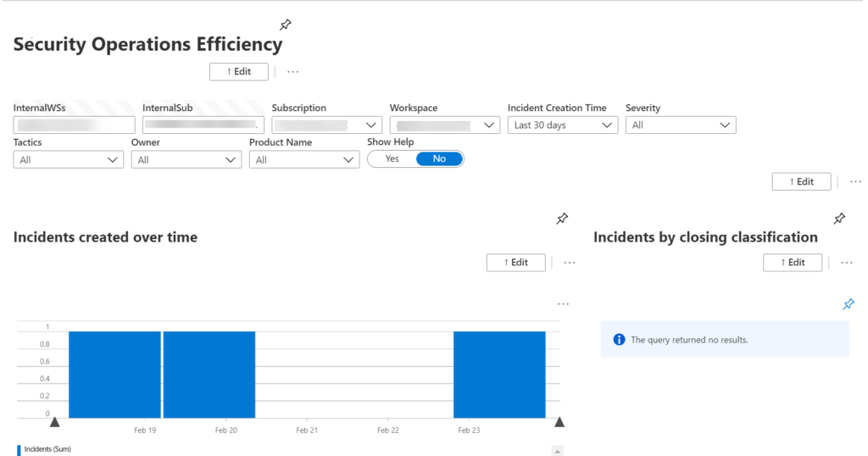Open the Product Name dropdown
868x456 pixels.
304,160
